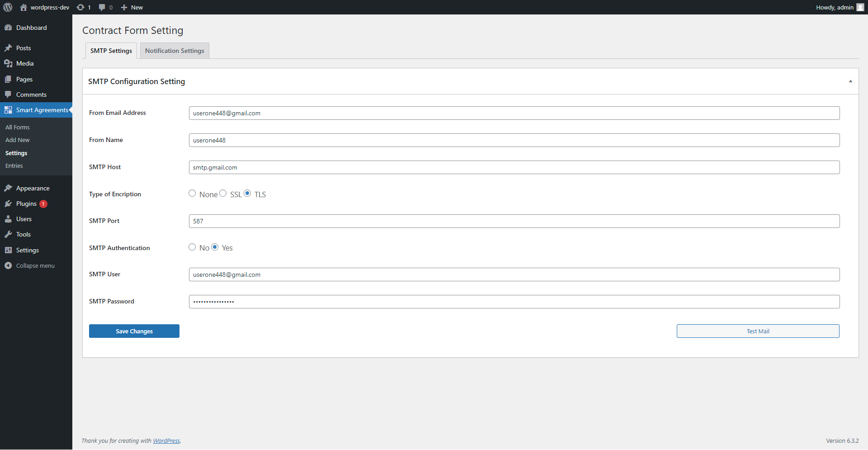Set SMTP Authentication to No
Viewport: 868px width, 450px height.
(192, 247)
